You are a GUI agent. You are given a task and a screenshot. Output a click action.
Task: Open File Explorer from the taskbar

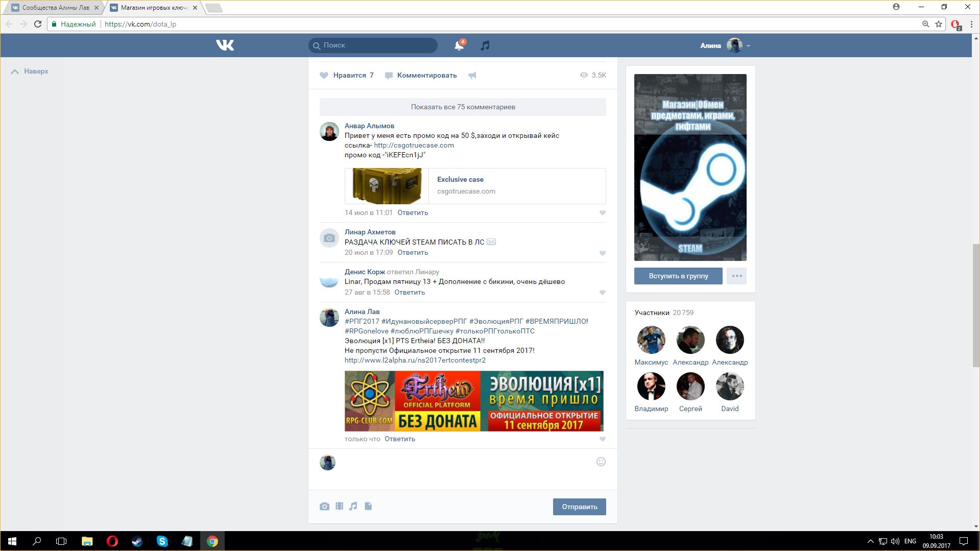coord(87,541)
